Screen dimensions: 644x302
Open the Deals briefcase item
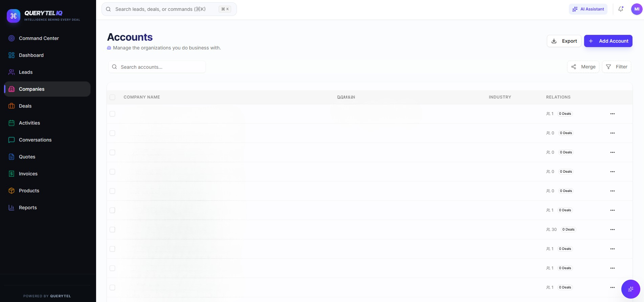47,106
